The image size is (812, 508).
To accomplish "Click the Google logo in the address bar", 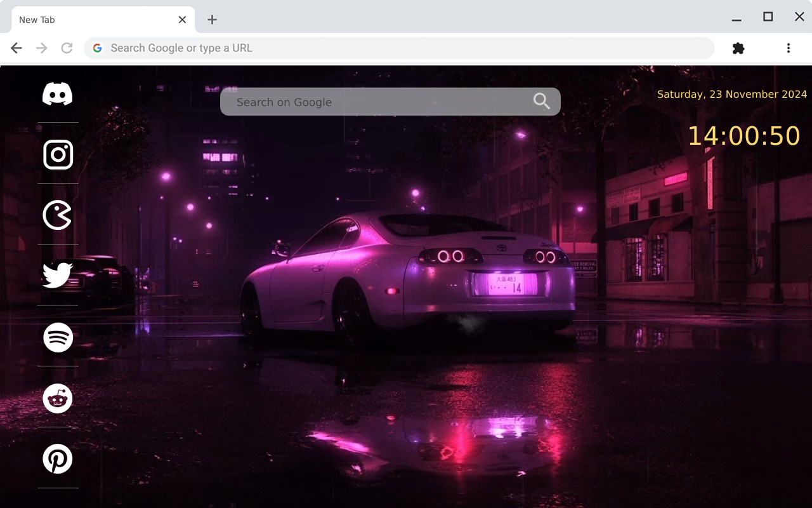I will pos(97,48).
